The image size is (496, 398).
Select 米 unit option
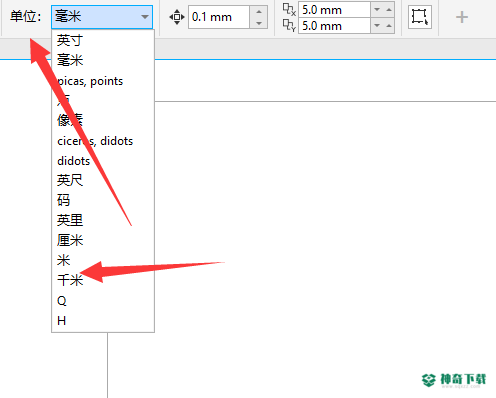point(103,260)
